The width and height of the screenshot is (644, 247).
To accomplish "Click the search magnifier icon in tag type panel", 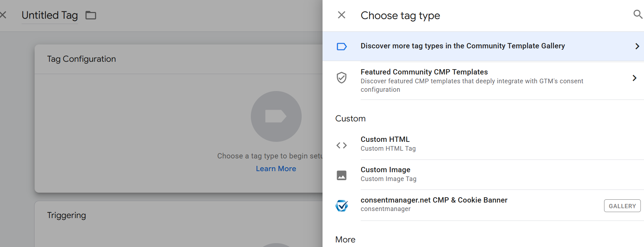I will tap(637, 14).
